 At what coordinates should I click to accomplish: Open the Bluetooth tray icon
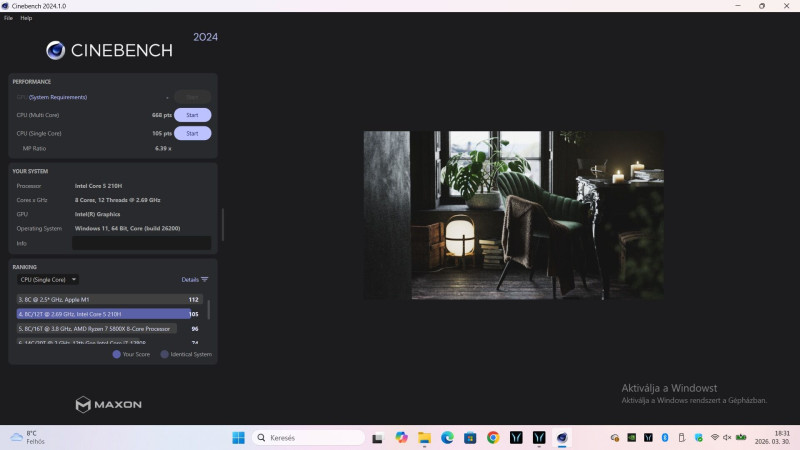point(665,437)
